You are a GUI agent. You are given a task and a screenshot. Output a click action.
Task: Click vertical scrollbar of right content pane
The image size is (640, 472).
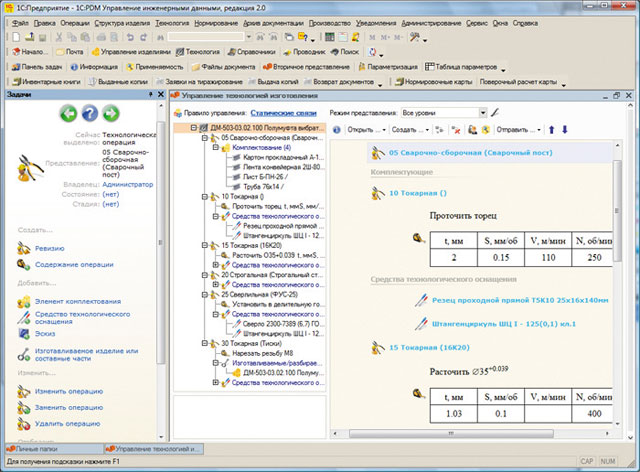coord(617,210)
